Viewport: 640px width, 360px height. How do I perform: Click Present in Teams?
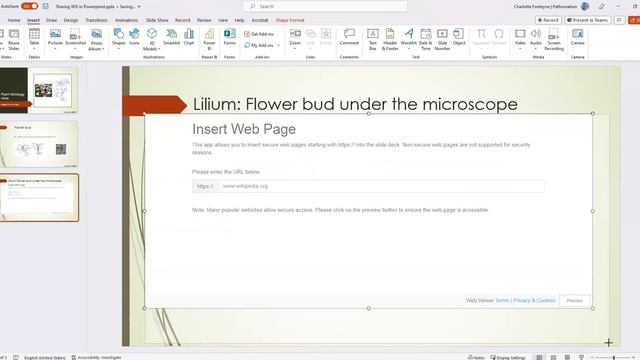[x=588, y=20]
